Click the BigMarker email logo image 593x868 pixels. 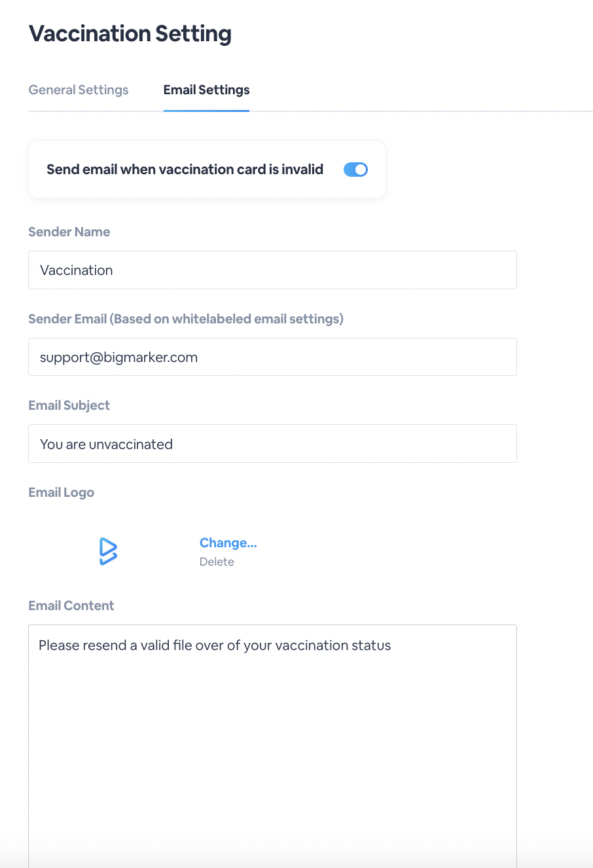pyautogui.click(x=108, y=551)
